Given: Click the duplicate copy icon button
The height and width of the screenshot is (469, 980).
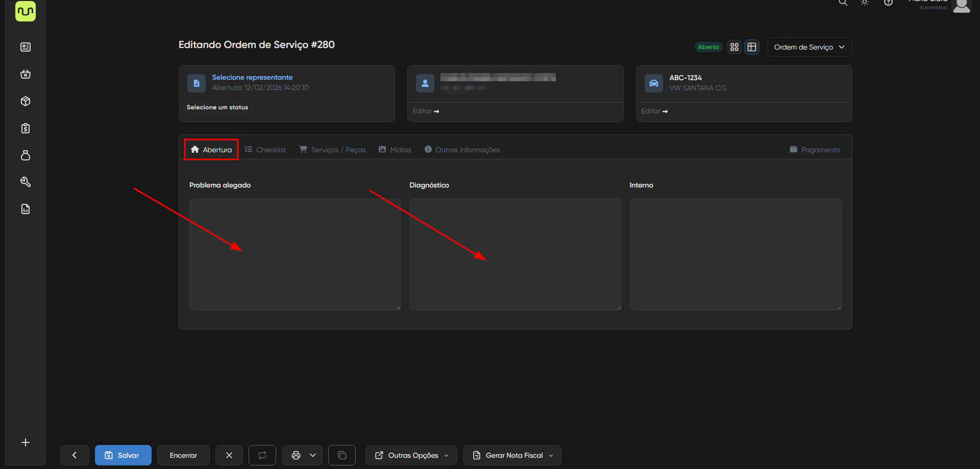Looking at the screenshot, I should coord(342,455).
